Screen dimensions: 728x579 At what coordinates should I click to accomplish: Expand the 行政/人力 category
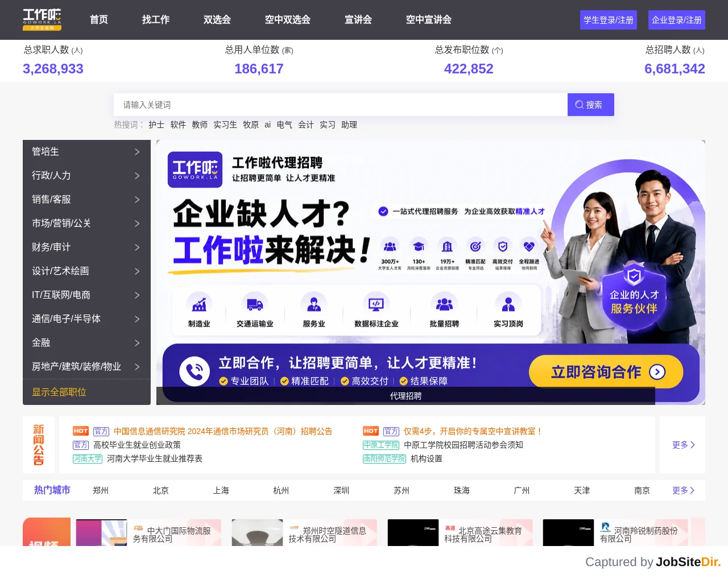(x=86, y=176)
